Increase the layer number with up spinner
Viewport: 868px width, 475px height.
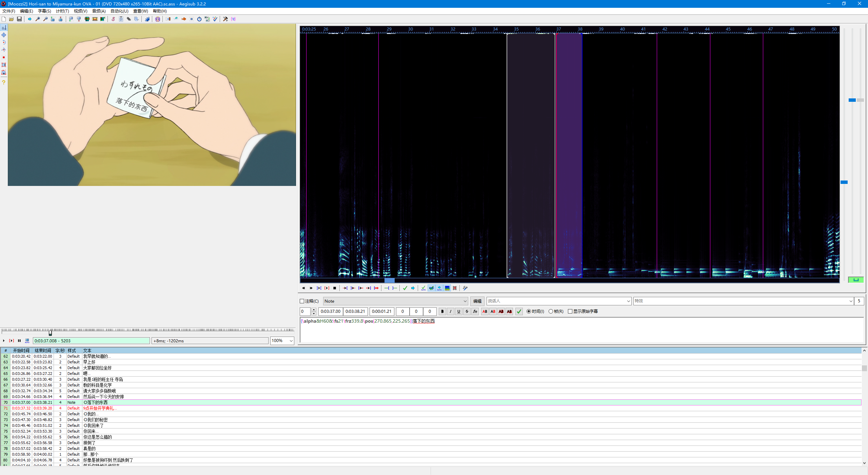[x=314, y=310]
